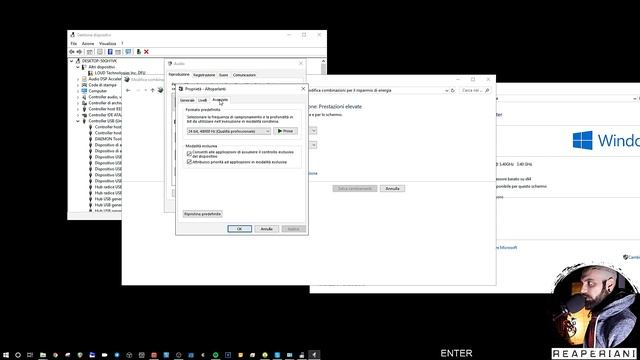Select the Avanzate tab
Screen dimensions: 640x360
click(x=220, y=100)
